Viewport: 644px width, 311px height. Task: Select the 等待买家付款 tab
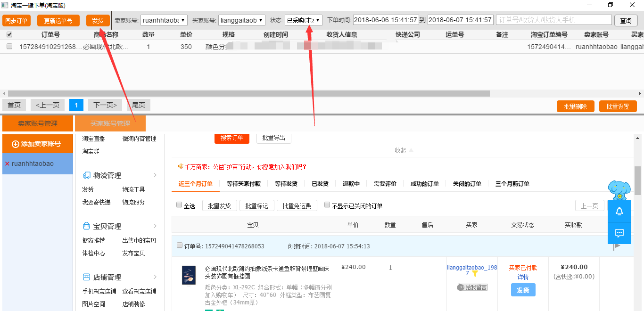pyautogui.click(x=244, y=184)
